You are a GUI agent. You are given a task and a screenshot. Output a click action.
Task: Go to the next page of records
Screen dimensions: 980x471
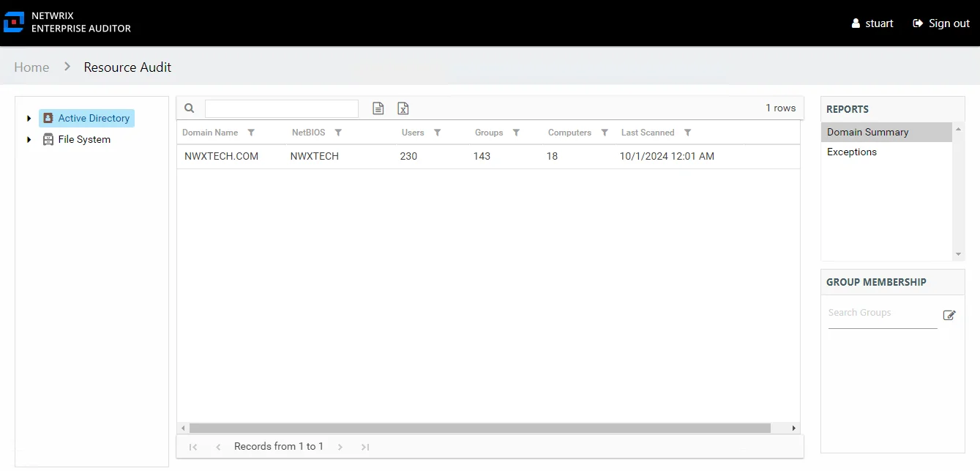(x=340, y=447)
